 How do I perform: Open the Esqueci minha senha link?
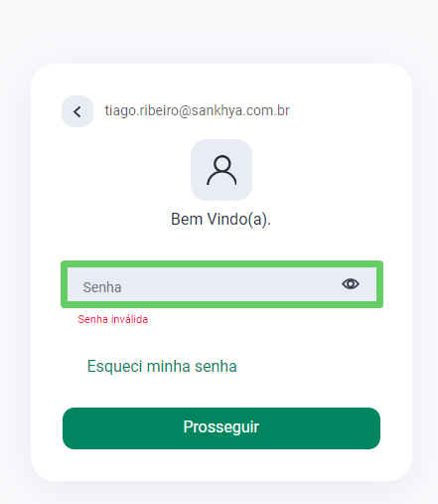(x=162, y=367)
